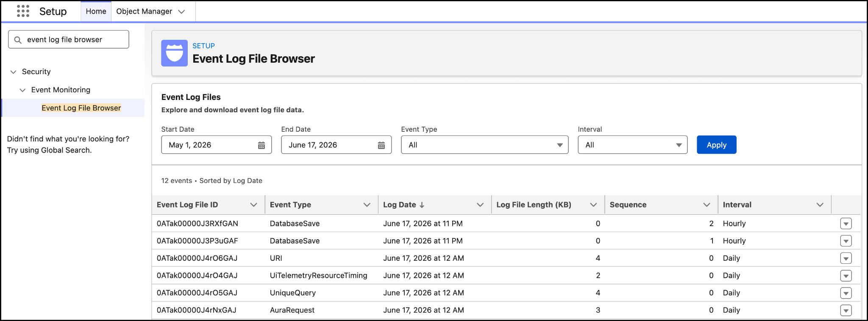The height and width of the screenshot is (321, 868).
Task: Click the ID 0ATak00000J3RXfGAN cell
Action: (x=198, y=224)
